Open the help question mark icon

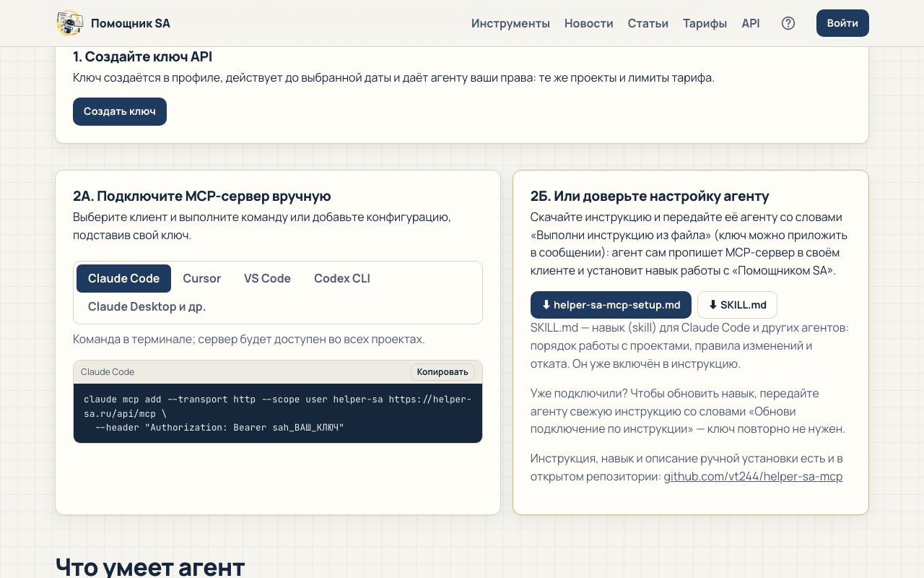point(788,23)
